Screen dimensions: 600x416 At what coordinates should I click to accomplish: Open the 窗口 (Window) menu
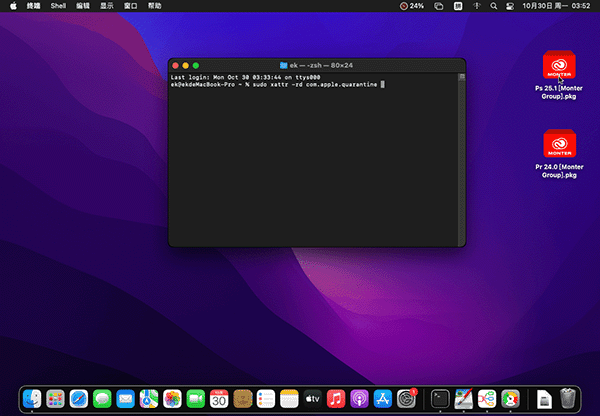click(130, 6)
